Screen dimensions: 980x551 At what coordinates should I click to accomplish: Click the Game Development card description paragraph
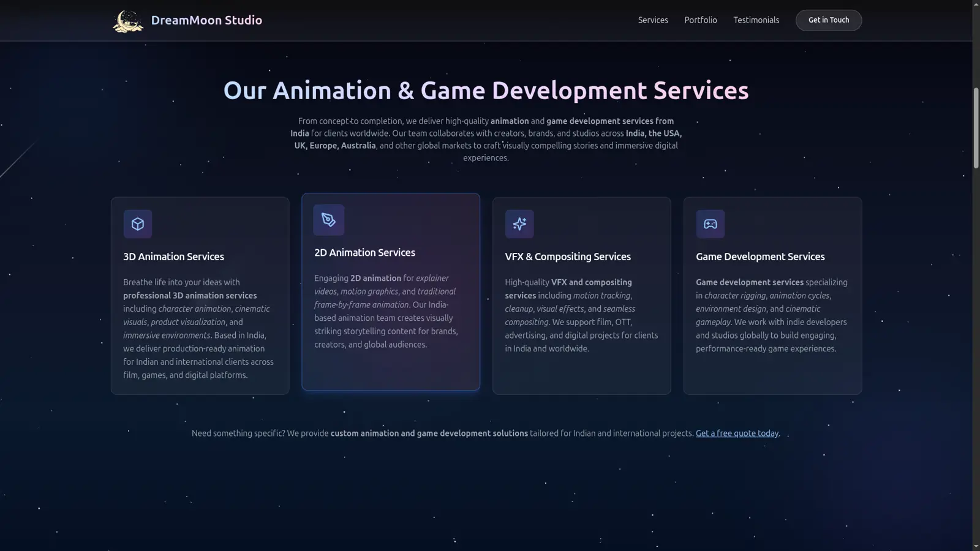pyautogui.click(x=772, y=315)
